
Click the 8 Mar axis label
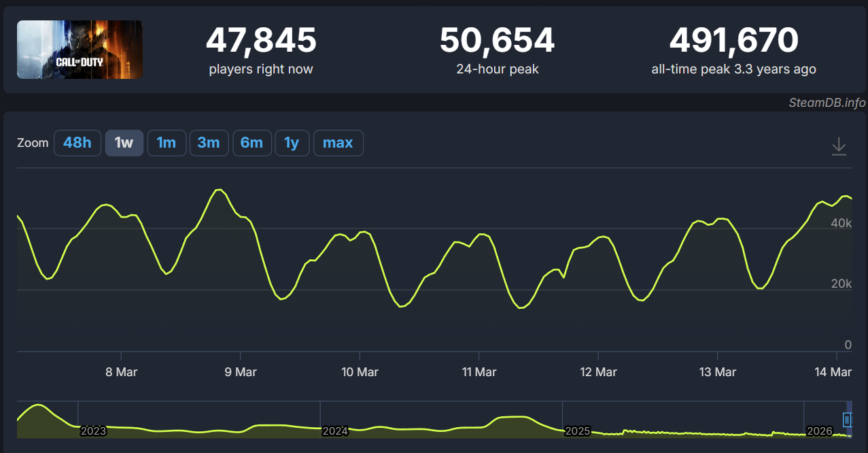(x=120, y=372)
